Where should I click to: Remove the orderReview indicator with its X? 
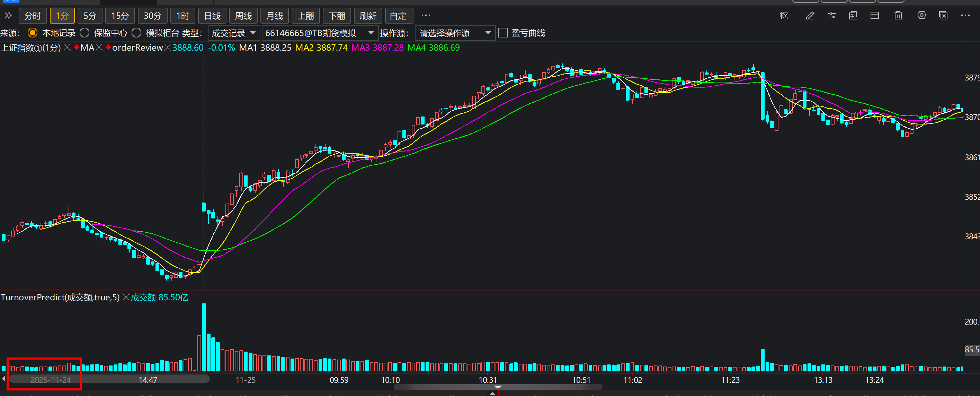click(167, 48)
